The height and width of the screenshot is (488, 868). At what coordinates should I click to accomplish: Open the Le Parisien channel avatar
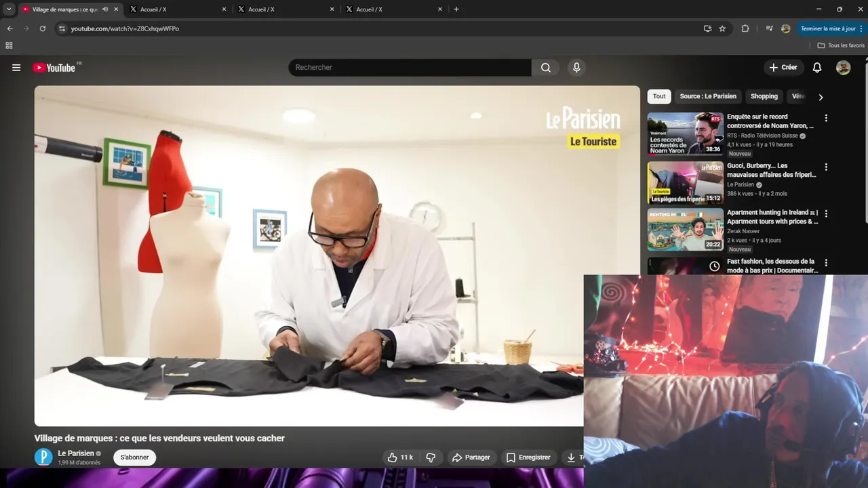(43, 457)
